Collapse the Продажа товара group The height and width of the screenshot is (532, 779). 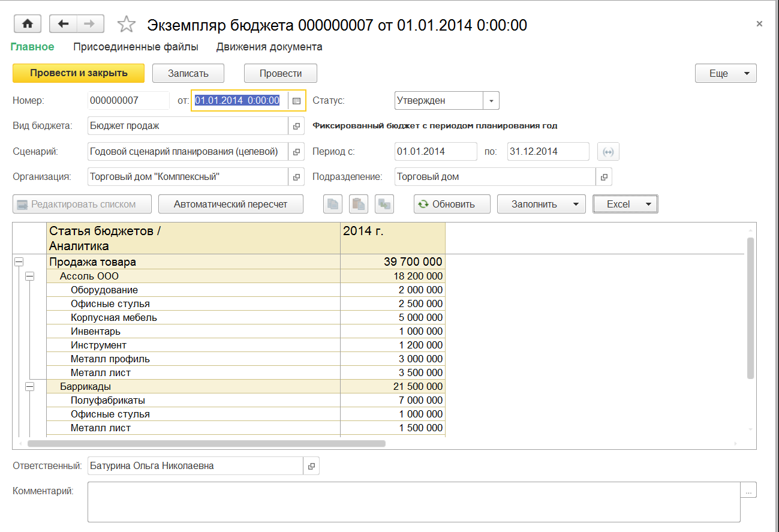[x=19, y=262]
